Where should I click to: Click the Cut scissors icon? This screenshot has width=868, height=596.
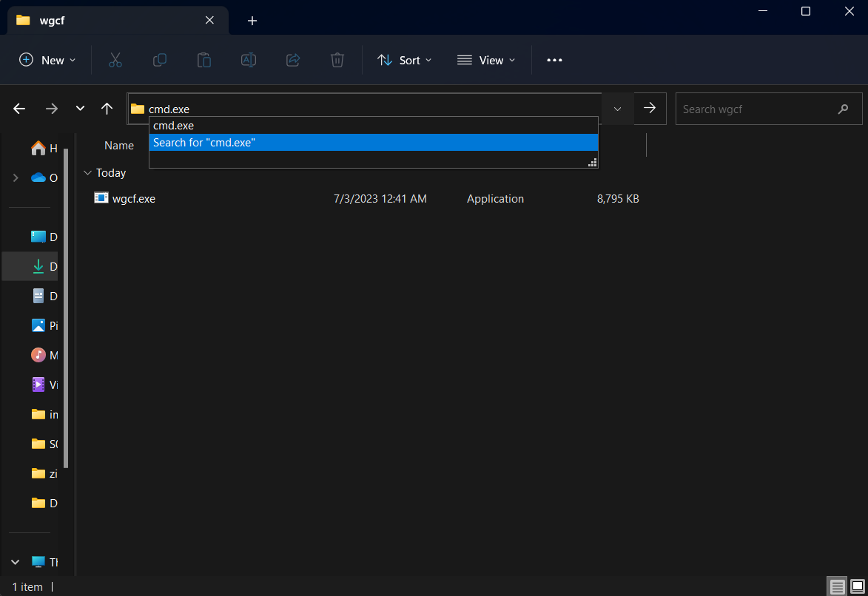click(115, 61)
